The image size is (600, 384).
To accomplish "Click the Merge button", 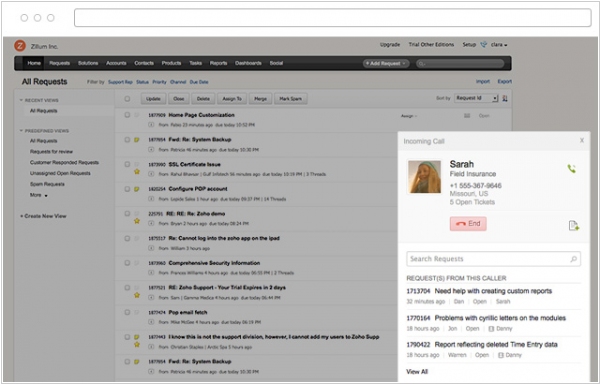I will (x=260, y=99).
